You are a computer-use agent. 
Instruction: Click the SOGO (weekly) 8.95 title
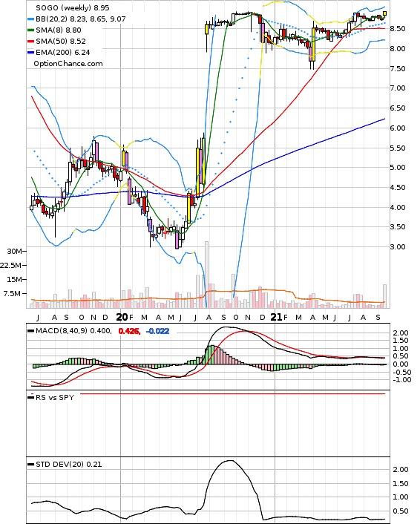click(73, 7)
